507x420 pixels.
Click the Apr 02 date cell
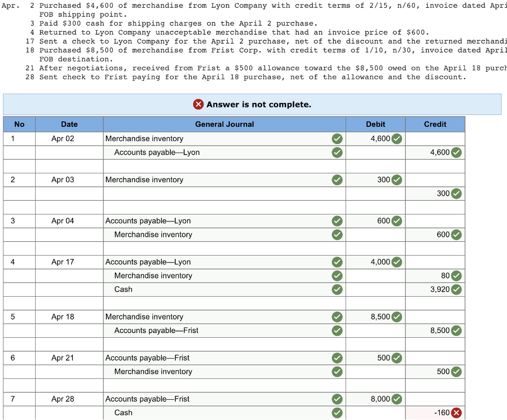point(69,139)
